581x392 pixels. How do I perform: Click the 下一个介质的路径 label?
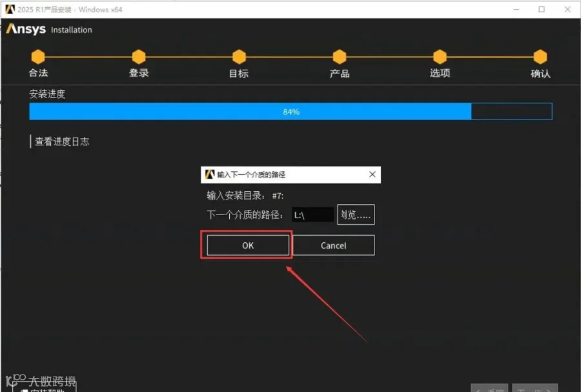(245, 214)
